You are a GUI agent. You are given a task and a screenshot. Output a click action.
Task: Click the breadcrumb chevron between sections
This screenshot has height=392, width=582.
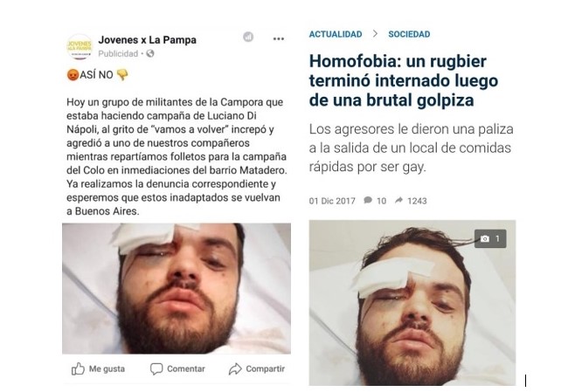pos(375,34)
